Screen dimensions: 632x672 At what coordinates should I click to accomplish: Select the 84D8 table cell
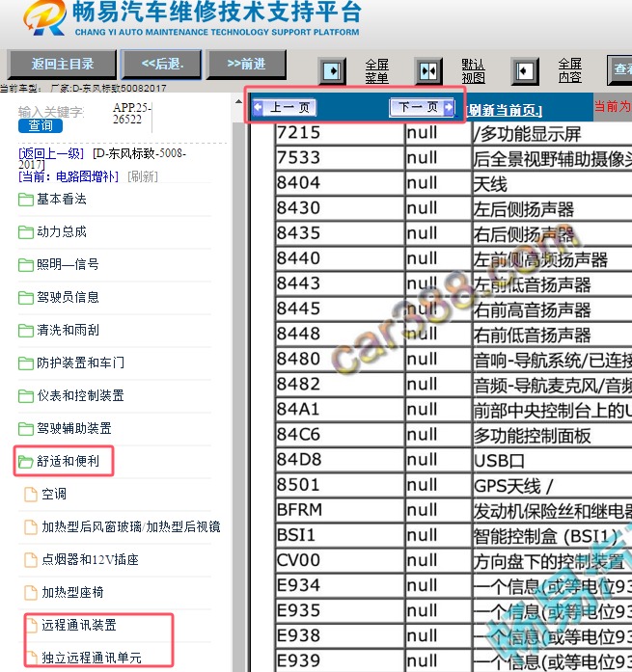(340, 460)
